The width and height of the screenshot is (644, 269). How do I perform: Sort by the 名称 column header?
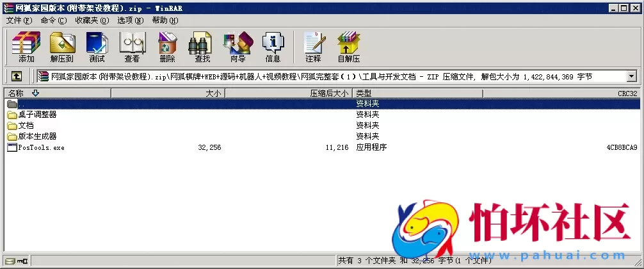pyautogui.click(x=58, y=94)
